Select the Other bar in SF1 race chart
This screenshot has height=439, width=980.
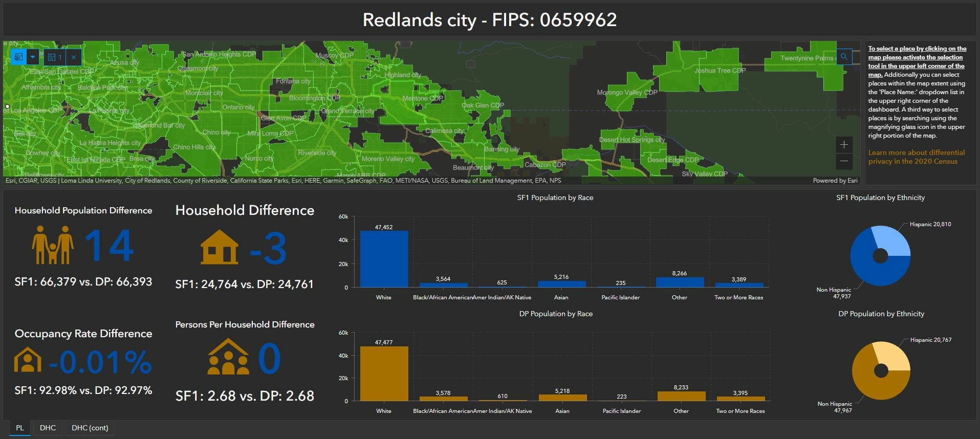(680, 282)
